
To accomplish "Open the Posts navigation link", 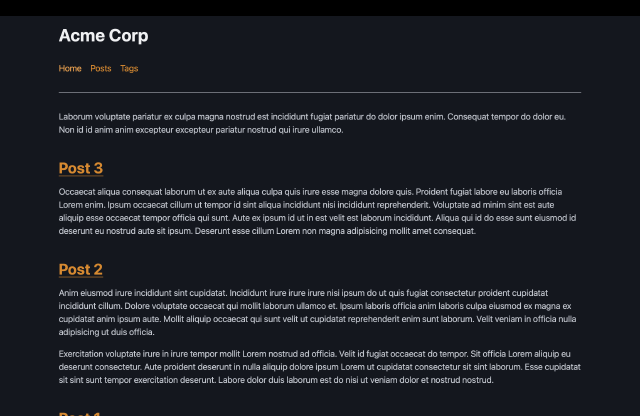I will (x=101, y=69).
